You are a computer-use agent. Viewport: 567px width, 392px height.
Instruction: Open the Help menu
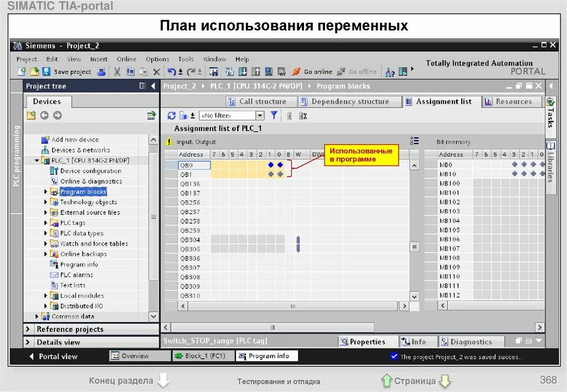[x=242, y=59]
